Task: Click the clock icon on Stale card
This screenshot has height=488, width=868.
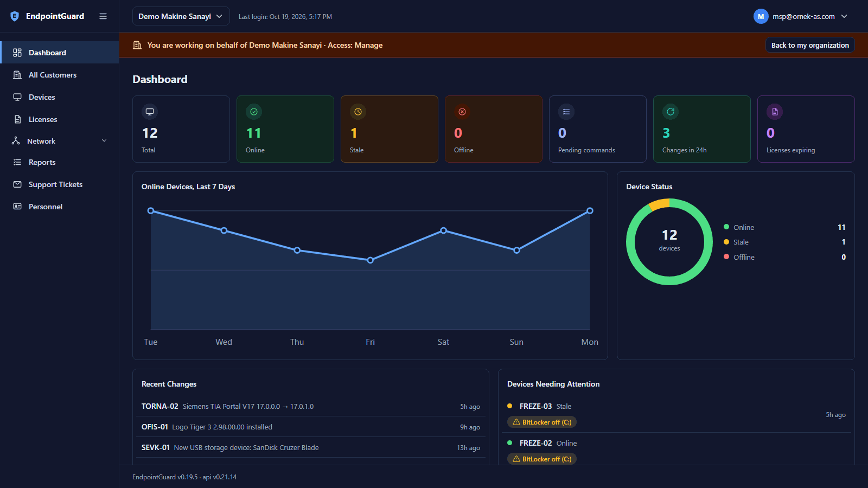Action: [358, 112]
